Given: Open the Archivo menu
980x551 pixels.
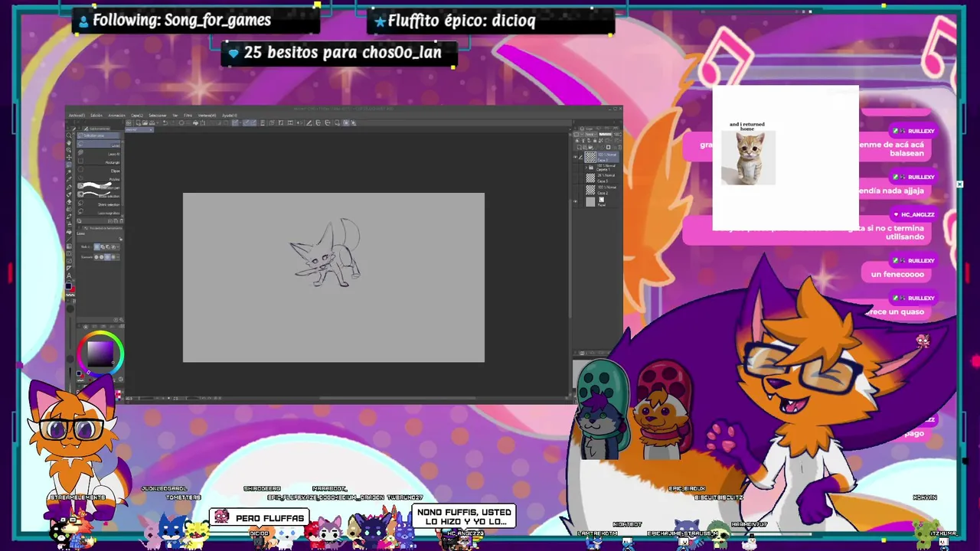Looking at the screenshot, I should click(77, 116).
